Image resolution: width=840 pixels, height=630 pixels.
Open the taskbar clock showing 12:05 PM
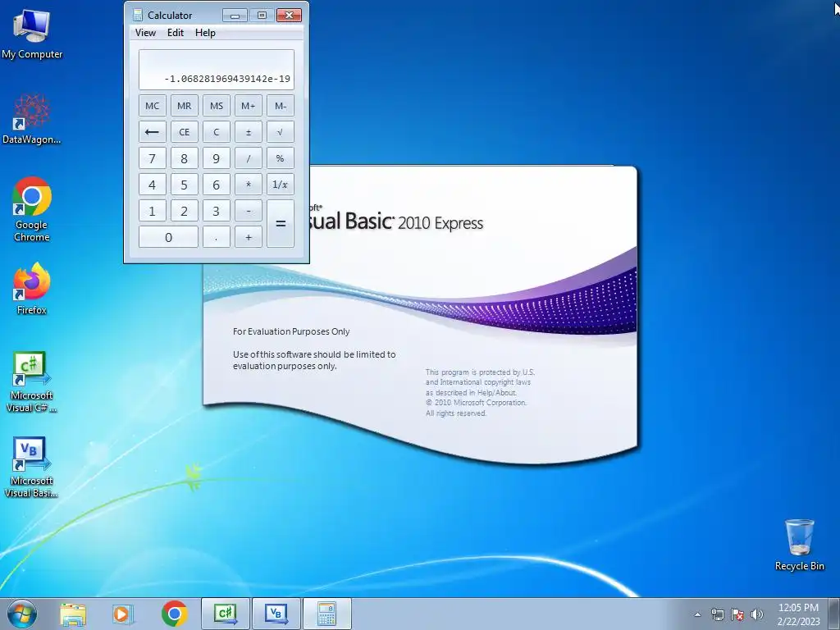[798, 614]
